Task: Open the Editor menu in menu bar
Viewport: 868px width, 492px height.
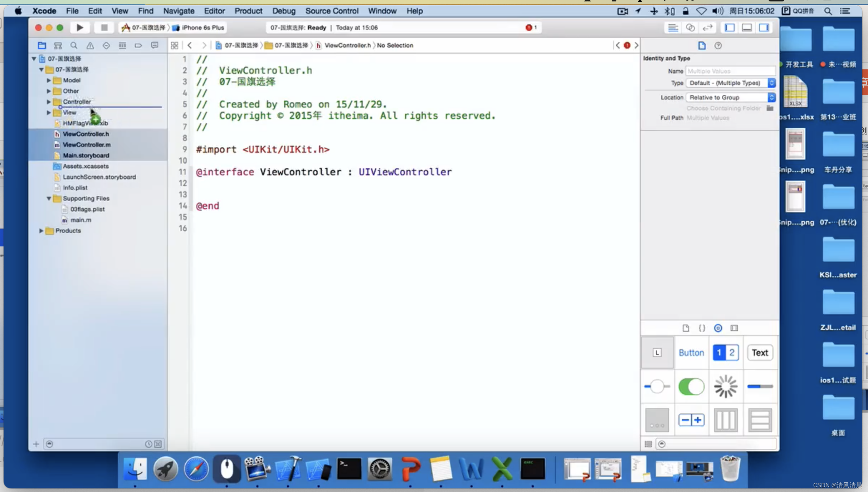Action: click(x=213, y=11)
